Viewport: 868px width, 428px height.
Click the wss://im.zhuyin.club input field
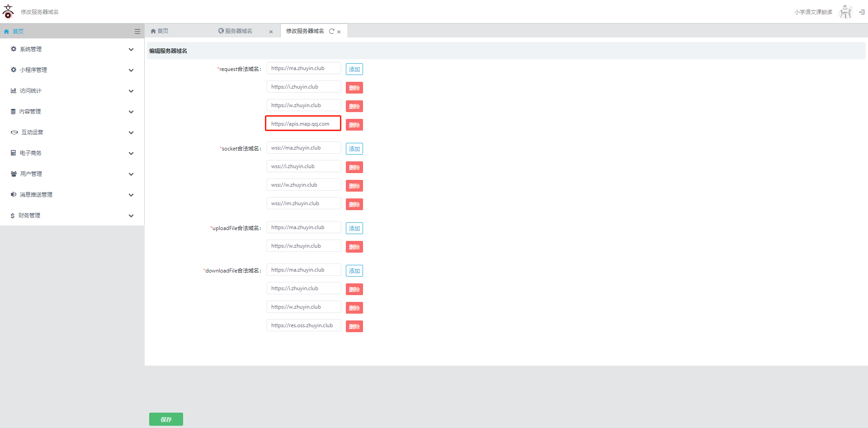pyautogui.click(x=303, y=203)
